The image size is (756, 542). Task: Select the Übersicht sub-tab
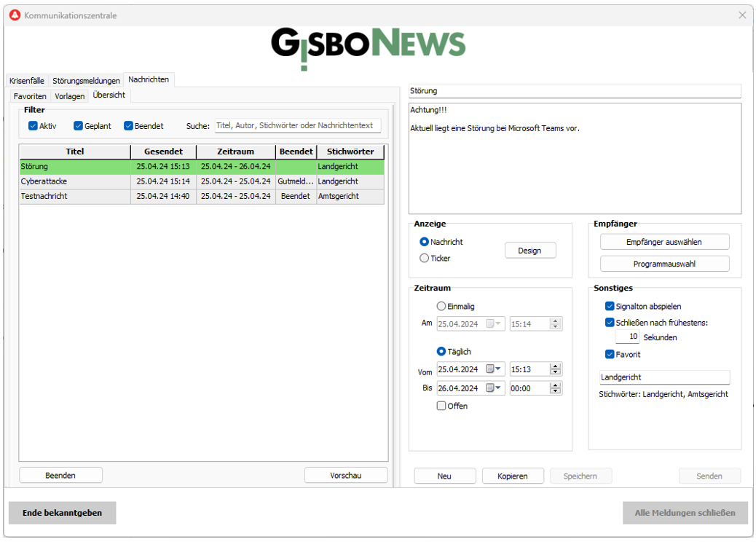(x=109, y=95)
